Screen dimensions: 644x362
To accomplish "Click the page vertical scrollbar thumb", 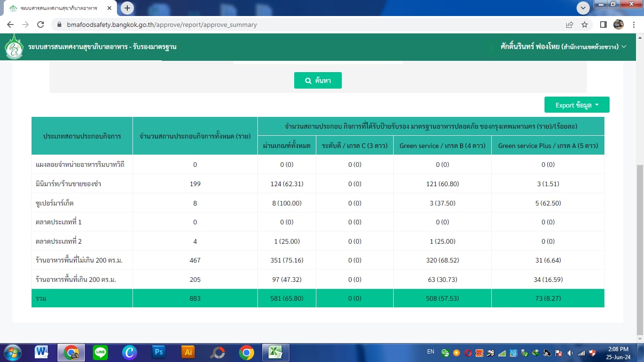I will (640, 250).
